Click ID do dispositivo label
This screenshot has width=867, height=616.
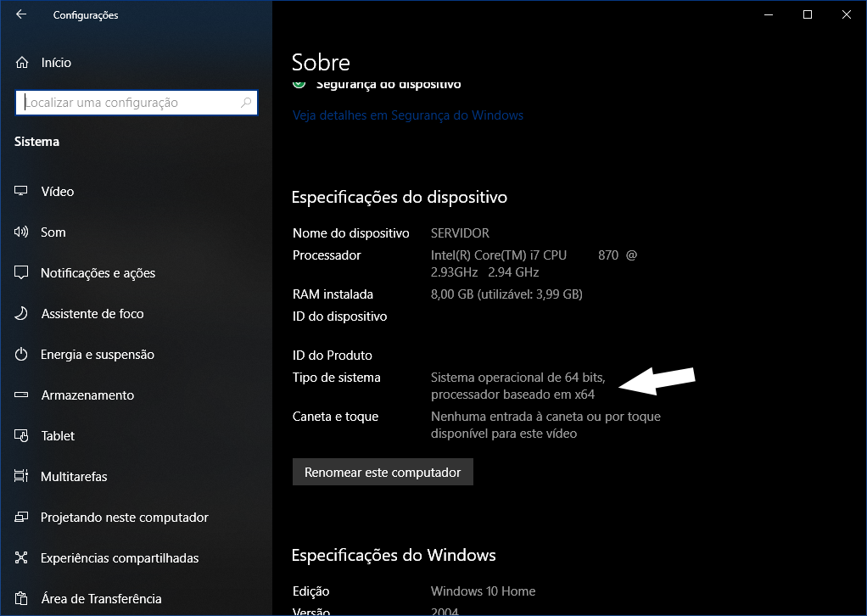point(339,316)
